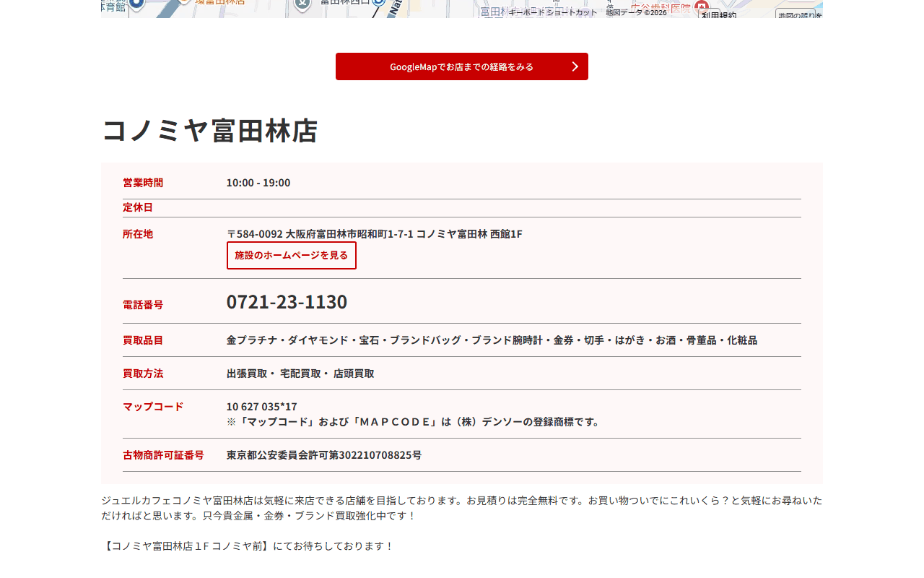Click the description paragraph starting ジュエルカフェ
Image resolution: width=924 pixels, height=578 pixels.
[x=462, y=508]
